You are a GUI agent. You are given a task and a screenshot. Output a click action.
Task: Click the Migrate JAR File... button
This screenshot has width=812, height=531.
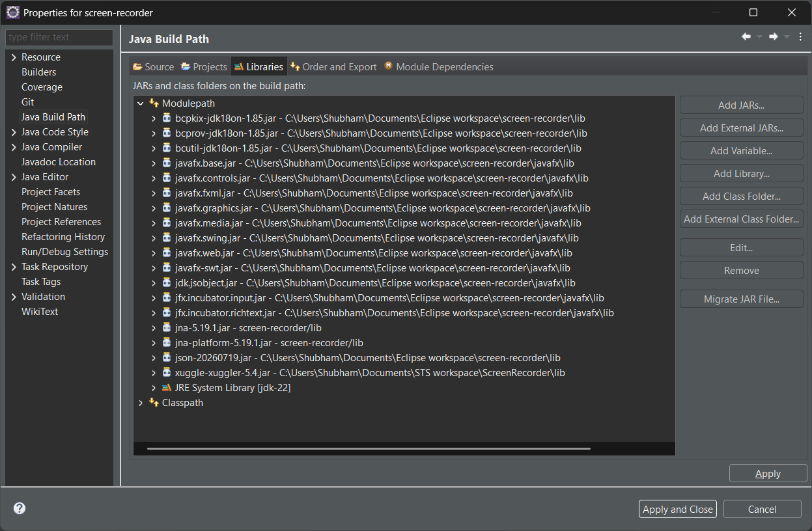point(741,299)
